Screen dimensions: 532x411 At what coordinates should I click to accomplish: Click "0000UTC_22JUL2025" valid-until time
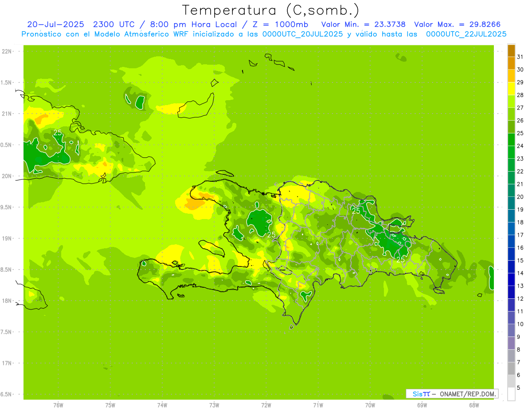(466, 34)
